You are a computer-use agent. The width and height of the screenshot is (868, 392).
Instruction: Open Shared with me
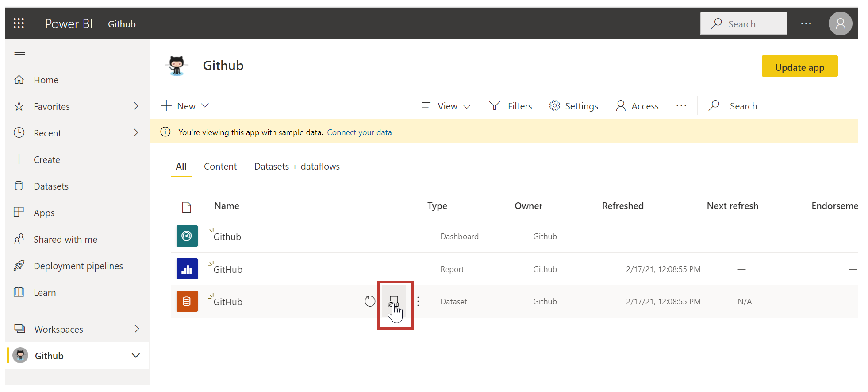click(65, 240)
